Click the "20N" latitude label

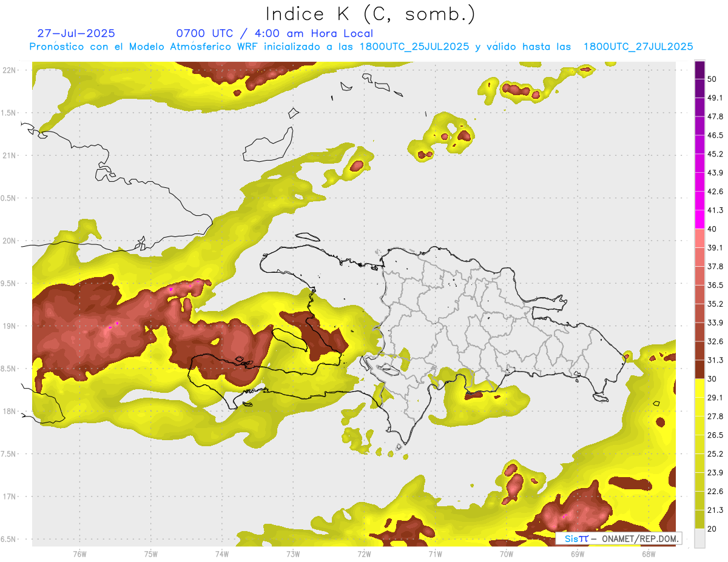pyautogui.click(x=10, y=241)
